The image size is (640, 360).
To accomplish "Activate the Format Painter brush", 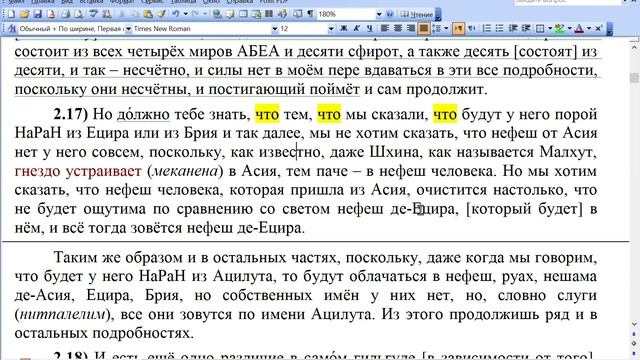I will 162,14.
